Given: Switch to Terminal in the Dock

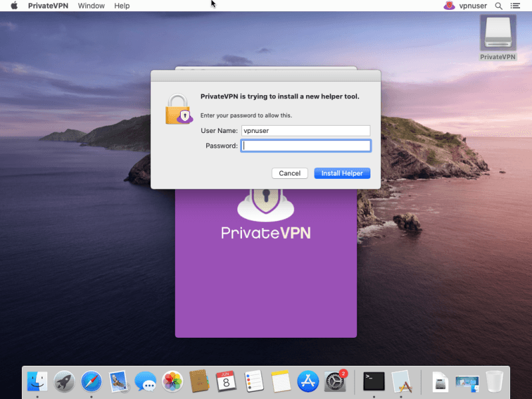Looking at the screenshot, I should tap(374, 381).
